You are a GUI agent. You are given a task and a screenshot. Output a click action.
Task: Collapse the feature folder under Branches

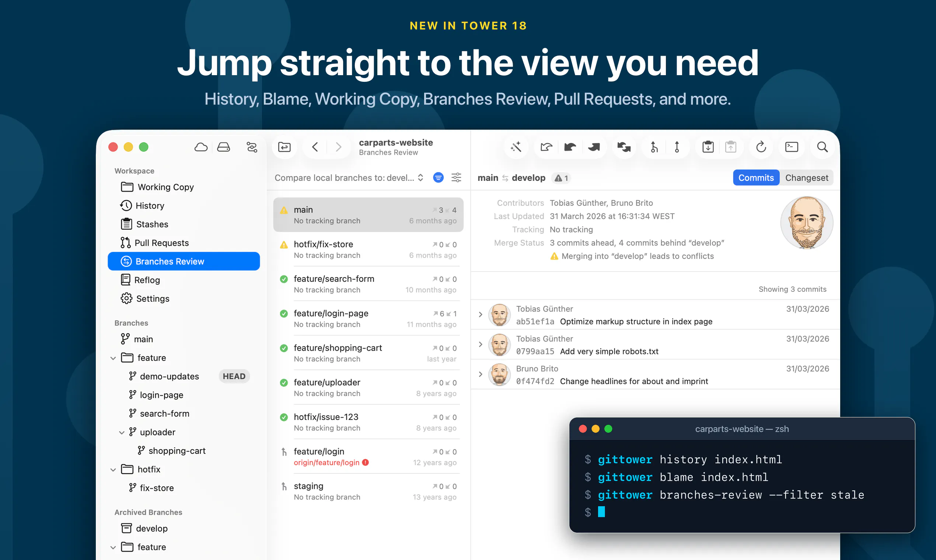point(113,358)
